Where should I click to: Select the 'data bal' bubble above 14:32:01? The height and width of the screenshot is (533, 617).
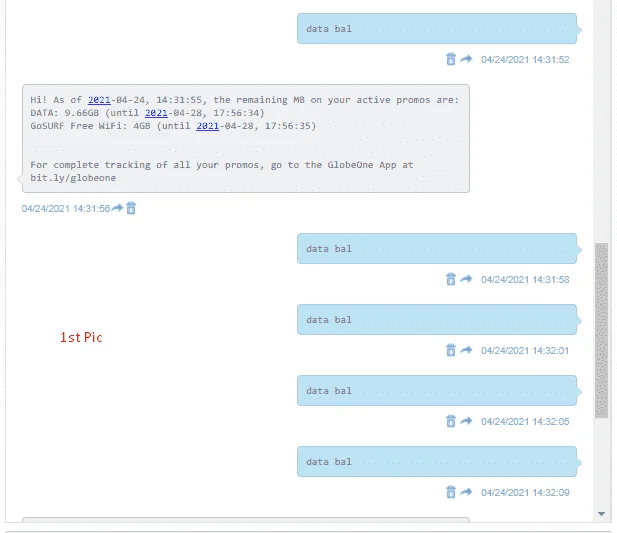tap(438, 320)
